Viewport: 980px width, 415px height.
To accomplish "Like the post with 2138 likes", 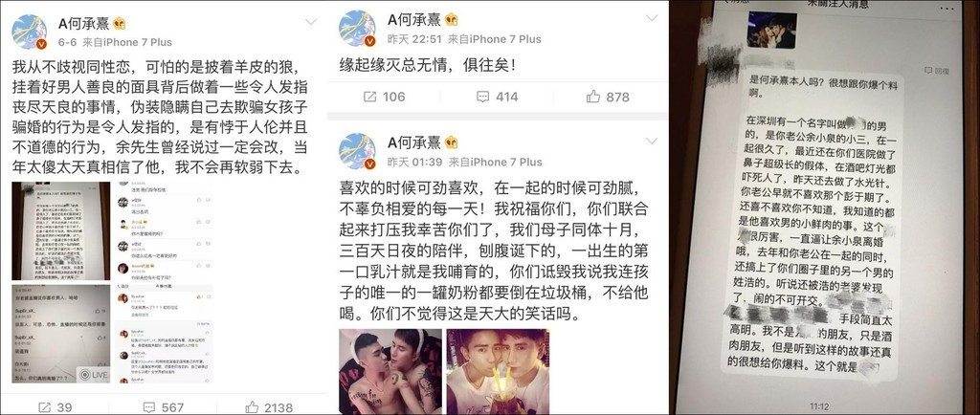I will [x=252, y=407].
